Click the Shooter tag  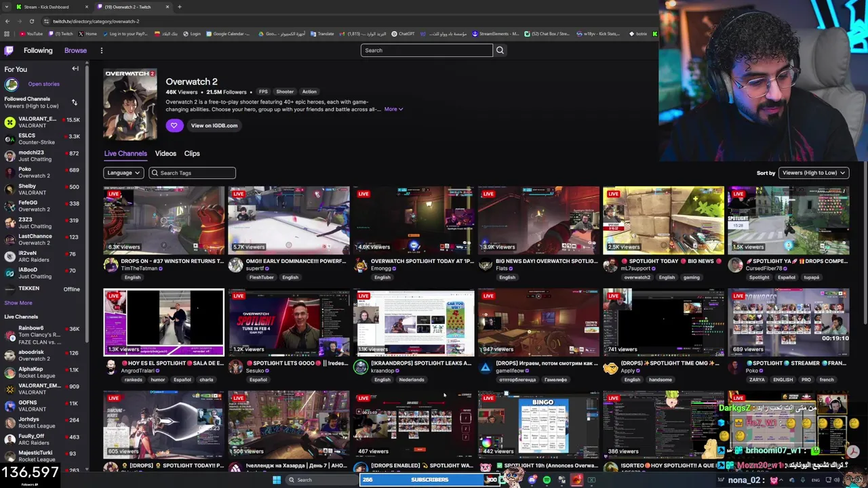pyautogui.click(x=285, y=91)
